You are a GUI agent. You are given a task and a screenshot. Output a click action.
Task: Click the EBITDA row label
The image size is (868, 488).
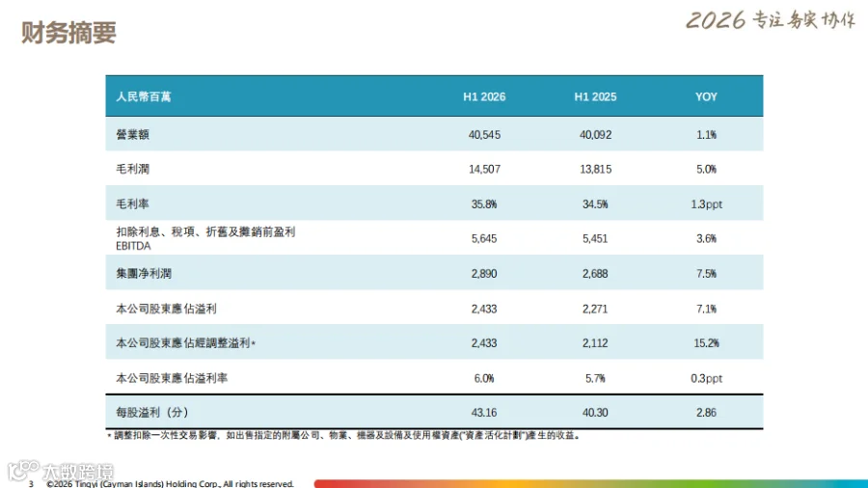205,238
